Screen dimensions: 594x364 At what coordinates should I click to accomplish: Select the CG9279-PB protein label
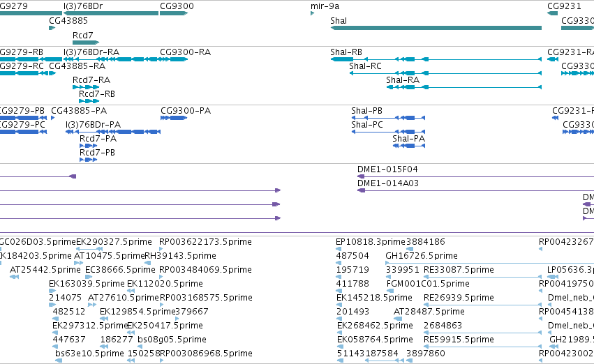click(22, 110)
